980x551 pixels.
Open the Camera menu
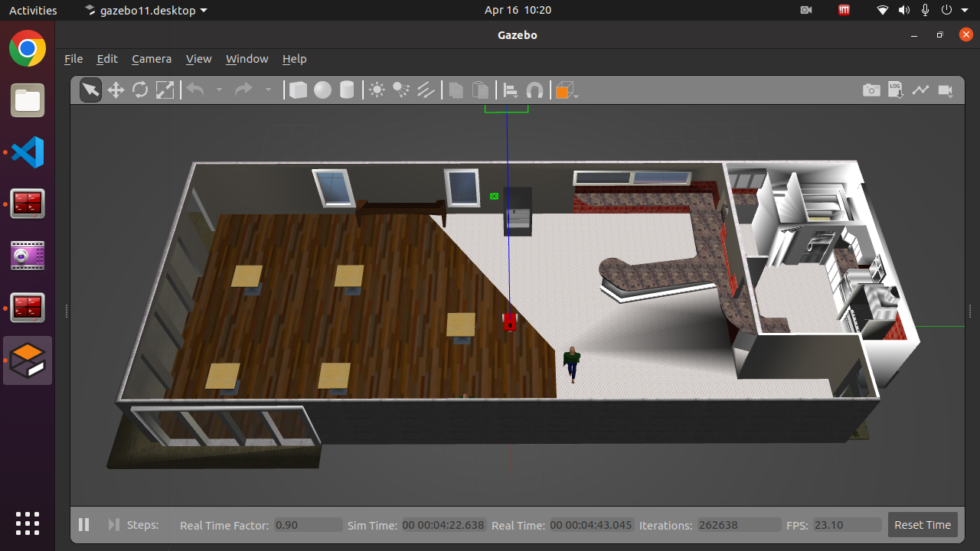tap(152, 59)
